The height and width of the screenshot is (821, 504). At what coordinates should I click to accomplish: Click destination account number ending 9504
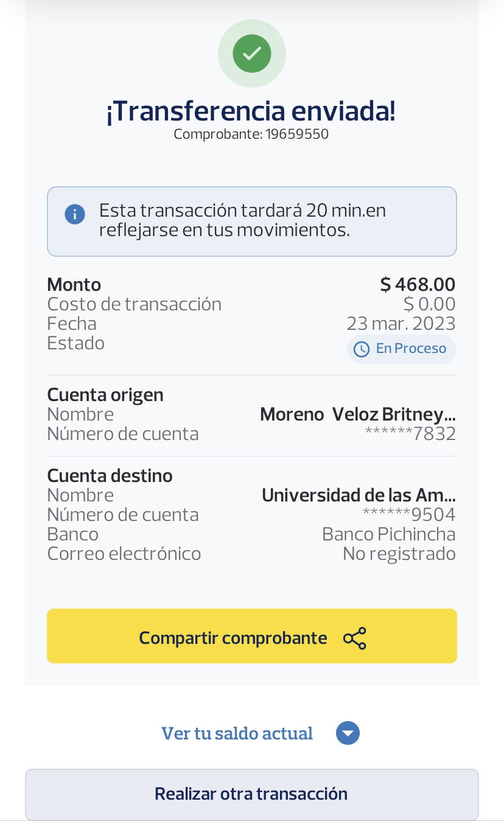pyautogui.click(x=409, y=515)
